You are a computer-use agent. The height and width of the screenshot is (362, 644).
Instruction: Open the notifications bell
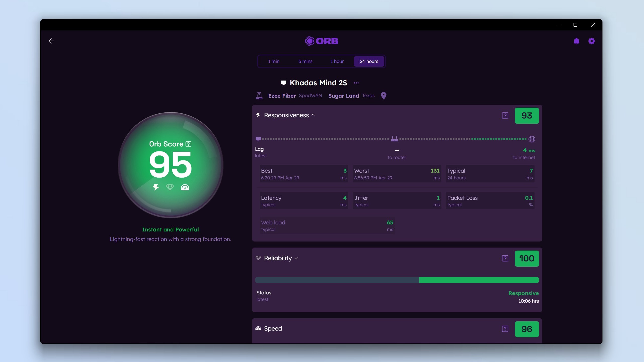pyautogui.click(x=576, y=41)
